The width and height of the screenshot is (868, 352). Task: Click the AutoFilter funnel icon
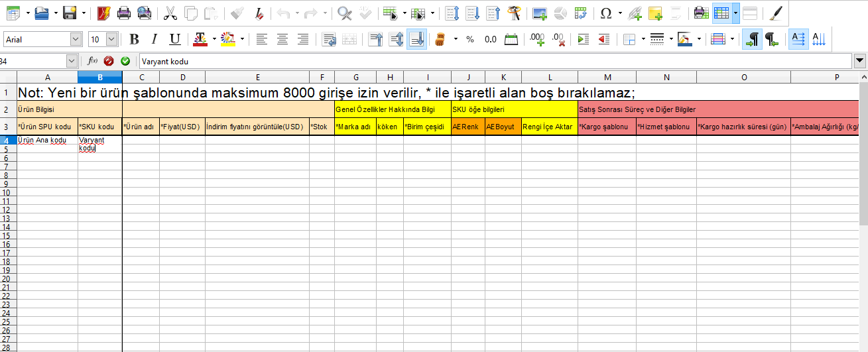514,13
